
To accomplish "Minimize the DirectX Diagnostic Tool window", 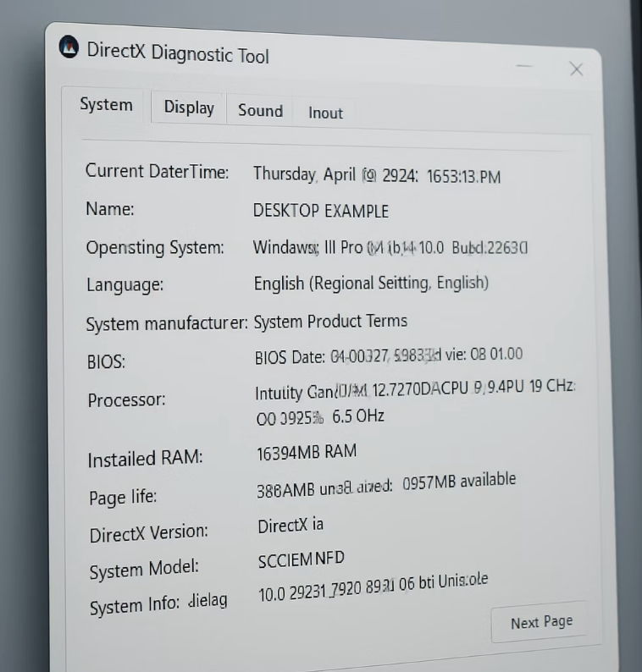I will pos(524,66).
